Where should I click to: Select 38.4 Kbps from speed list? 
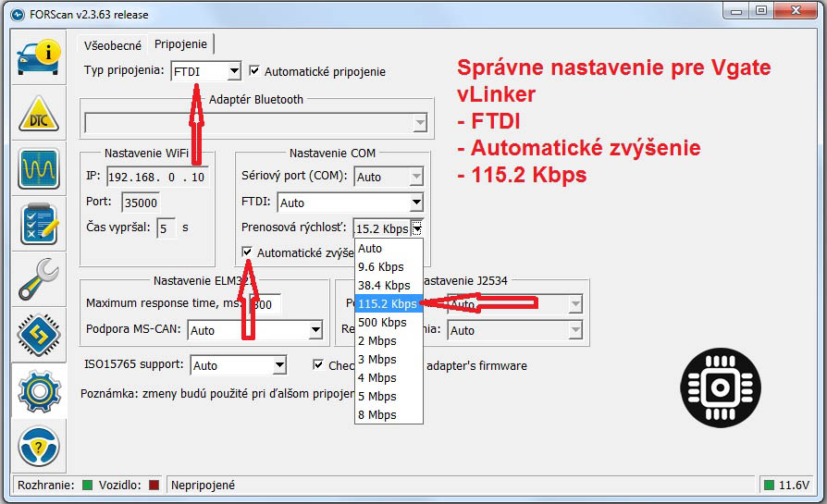pos(389,285)
